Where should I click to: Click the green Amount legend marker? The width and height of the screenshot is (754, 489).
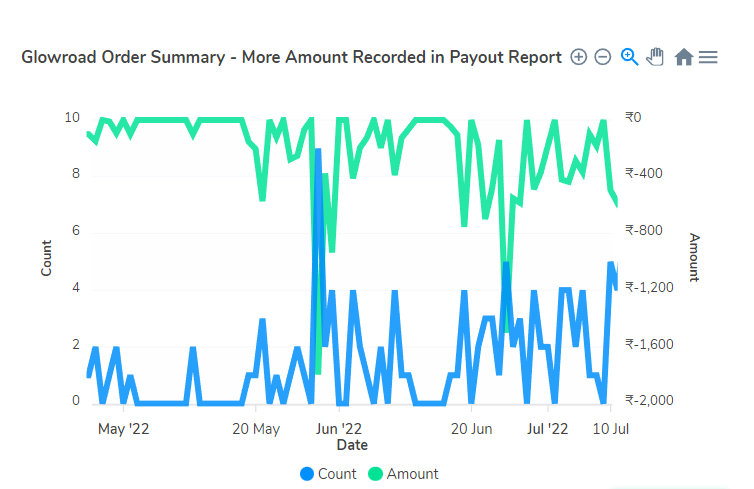[x=375, y=474]
